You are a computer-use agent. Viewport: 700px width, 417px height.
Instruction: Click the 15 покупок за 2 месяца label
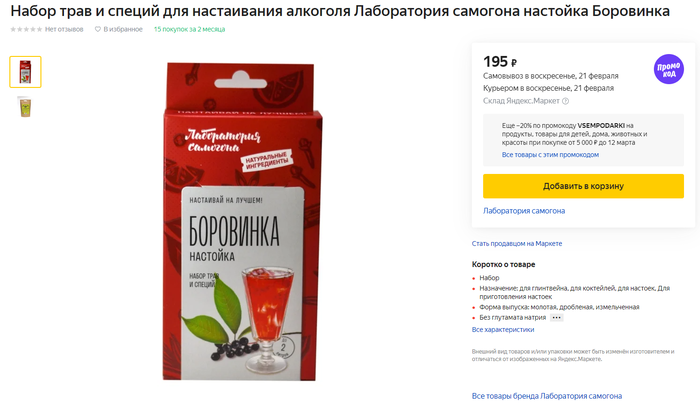(x=189, y=29)
